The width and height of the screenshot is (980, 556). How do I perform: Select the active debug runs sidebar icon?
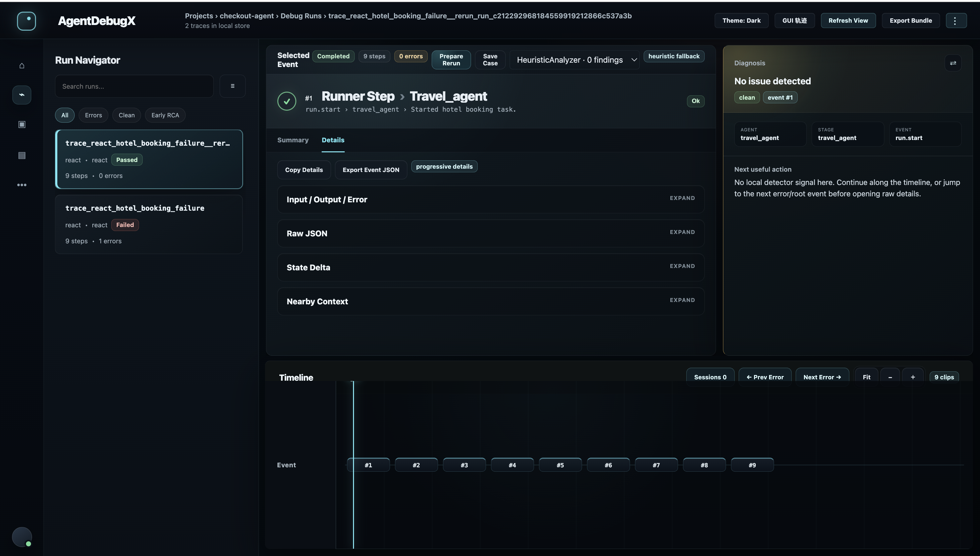tap(22, 95)
